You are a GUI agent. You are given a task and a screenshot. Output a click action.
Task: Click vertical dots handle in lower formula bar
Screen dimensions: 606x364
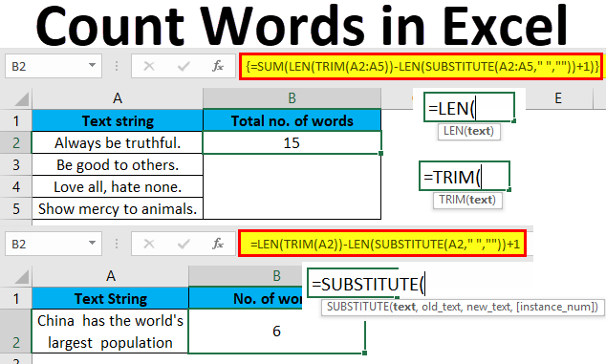(117, 244)
